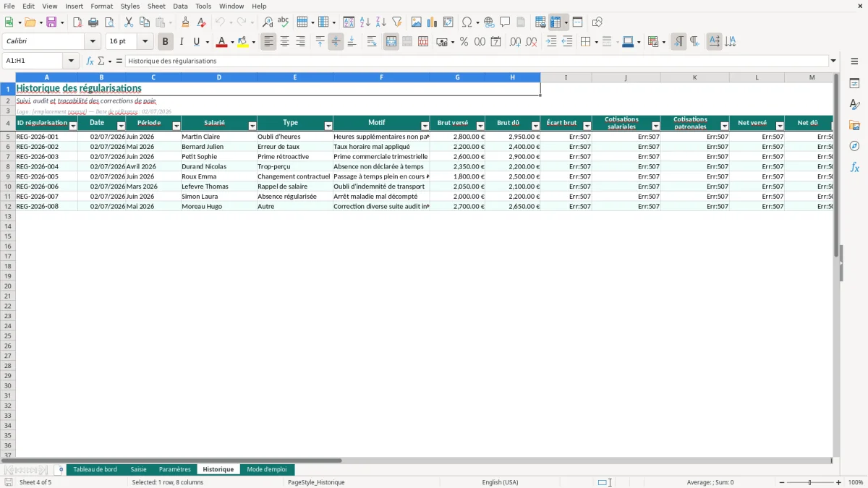Expand the formula bar arrow
868x488 pixels.
pos(833,61)
